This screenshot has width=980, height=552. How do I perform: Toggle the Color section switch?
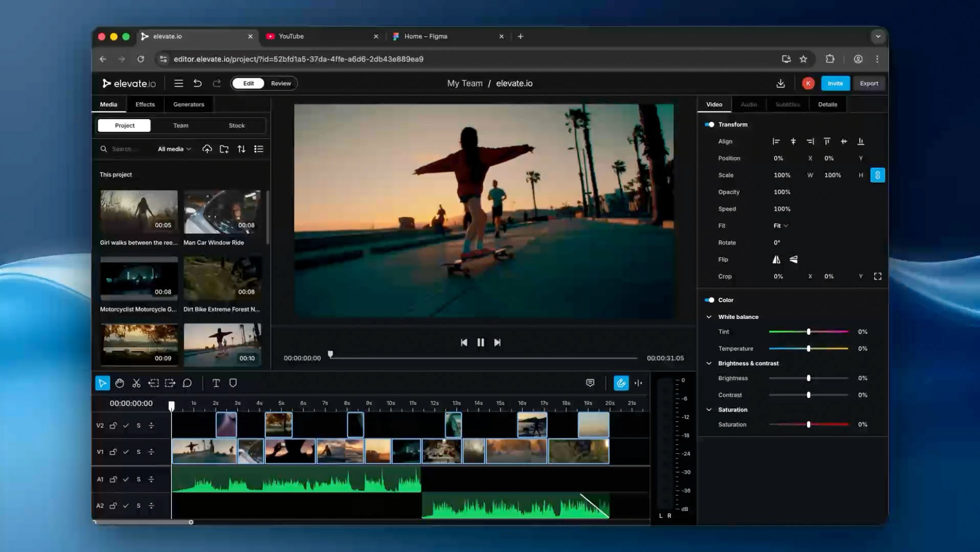point(709,300)
